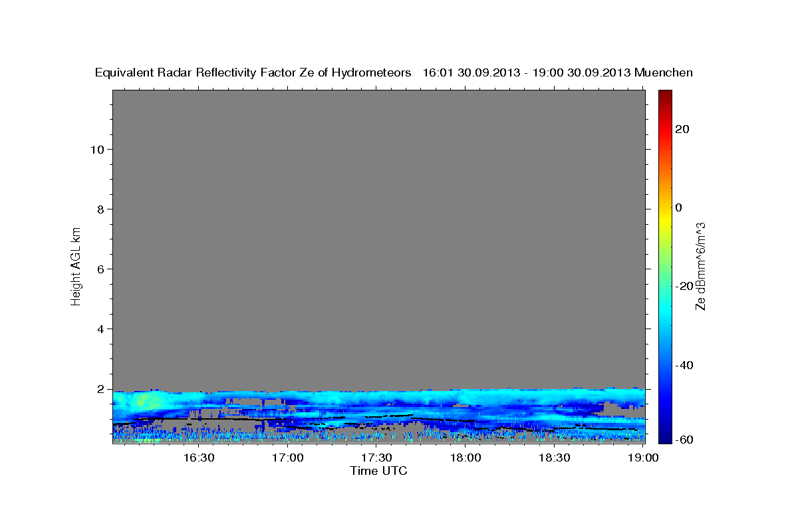Click the height tick label 6

[x=99, y=269]
